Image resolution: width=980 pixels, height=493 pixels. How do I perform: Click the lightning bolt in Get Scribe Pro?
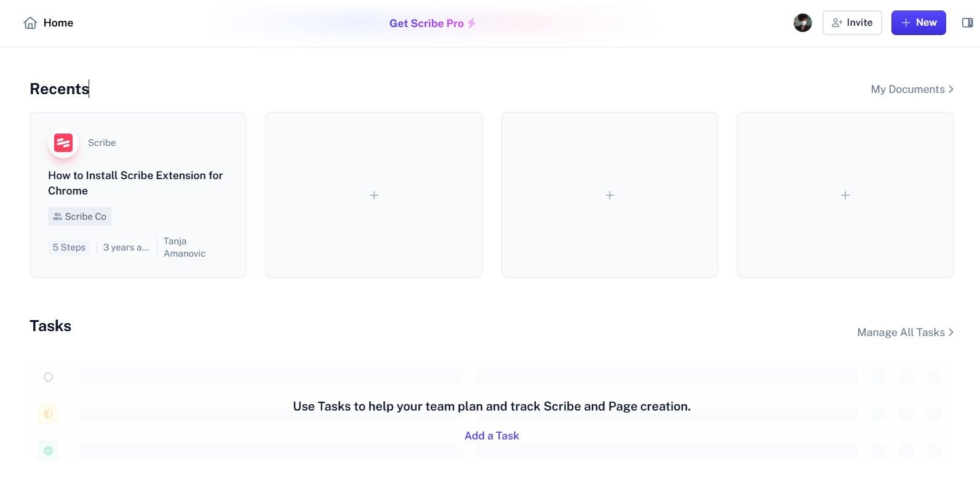(471, 23)
